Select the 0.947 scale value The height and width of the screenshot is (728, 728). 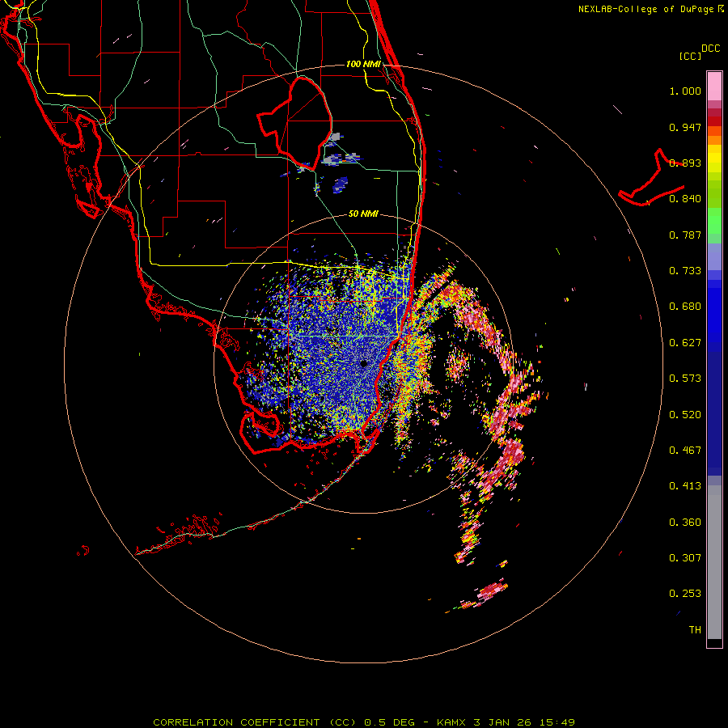coord(685,127)
